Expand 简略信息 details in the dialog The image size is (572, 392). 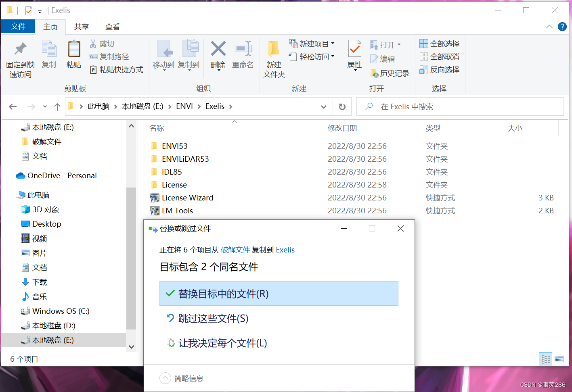coord(182,378)
